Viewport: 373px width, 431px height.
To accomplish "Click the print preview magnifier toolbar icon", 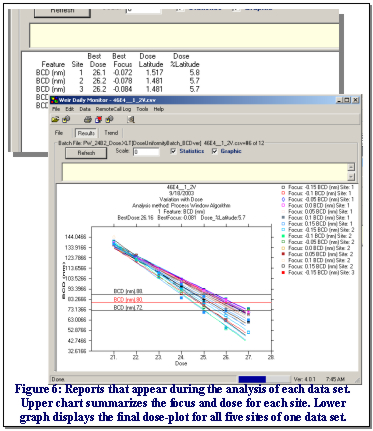I will point(131,119).
